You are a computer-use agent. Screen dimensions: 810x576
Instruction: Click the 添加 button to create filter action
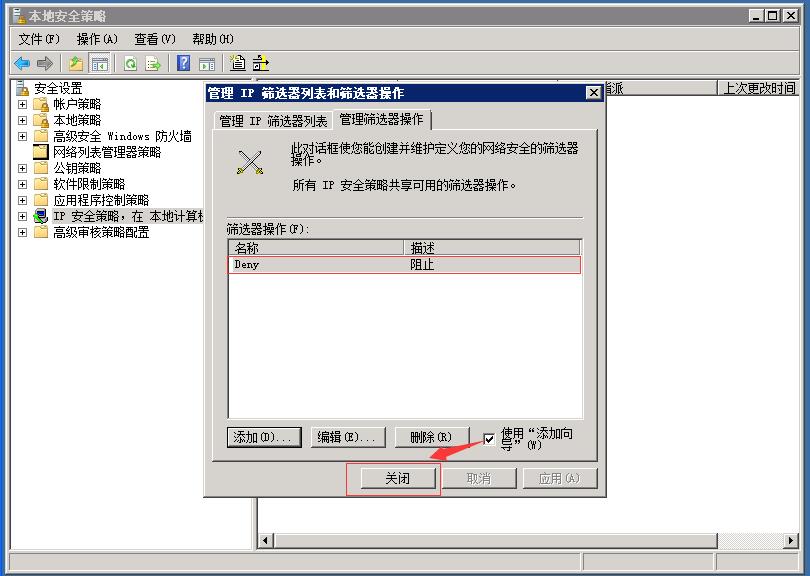[x=263, y=436]
